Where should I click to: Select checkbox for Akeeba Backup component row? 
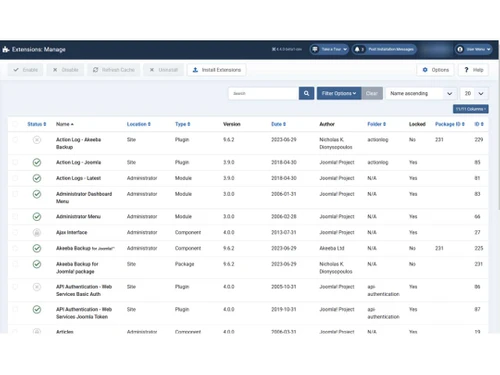tap(15, 248)
